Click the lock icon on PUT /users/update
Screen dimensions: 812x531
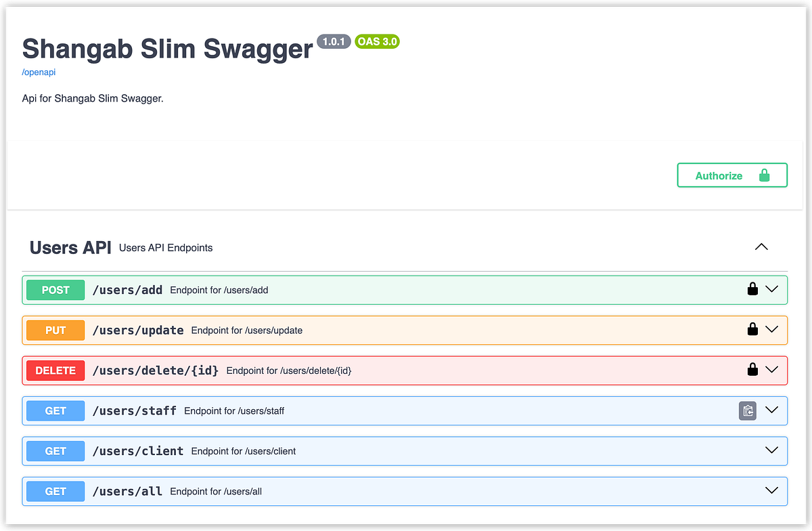tap(752, 329)
